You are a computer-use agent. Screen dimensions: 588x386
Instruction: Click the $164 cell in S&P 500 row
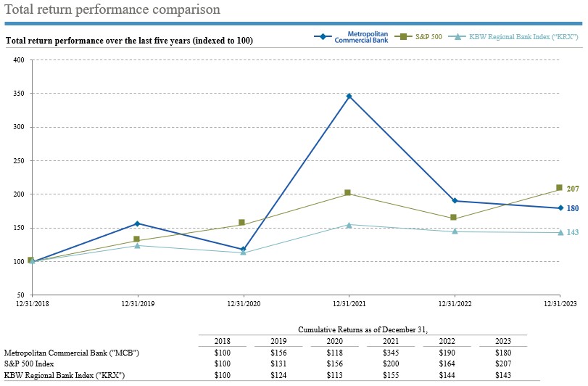click(x=447, y=364)
